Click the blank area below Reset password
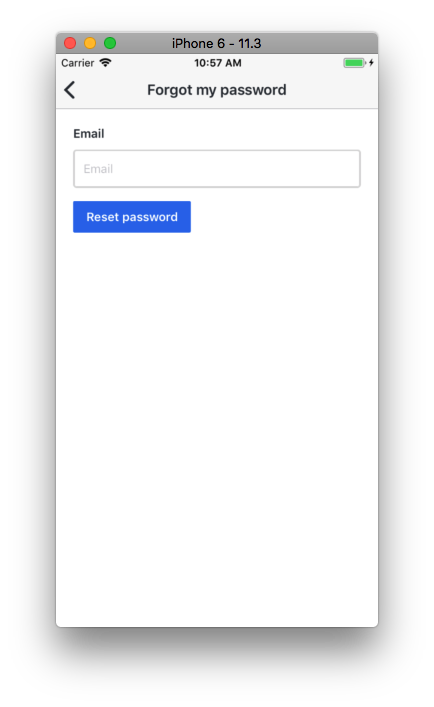 click(217, 406)
